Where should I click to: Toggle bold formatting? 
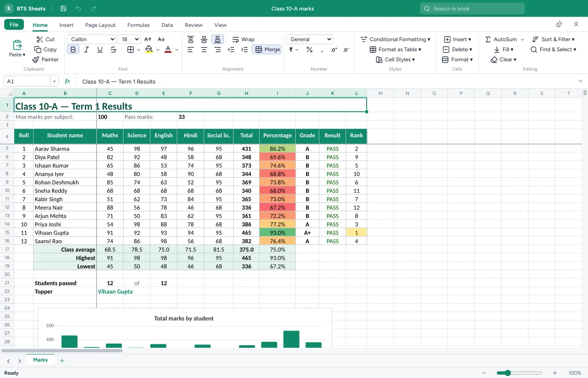[73, 50]
